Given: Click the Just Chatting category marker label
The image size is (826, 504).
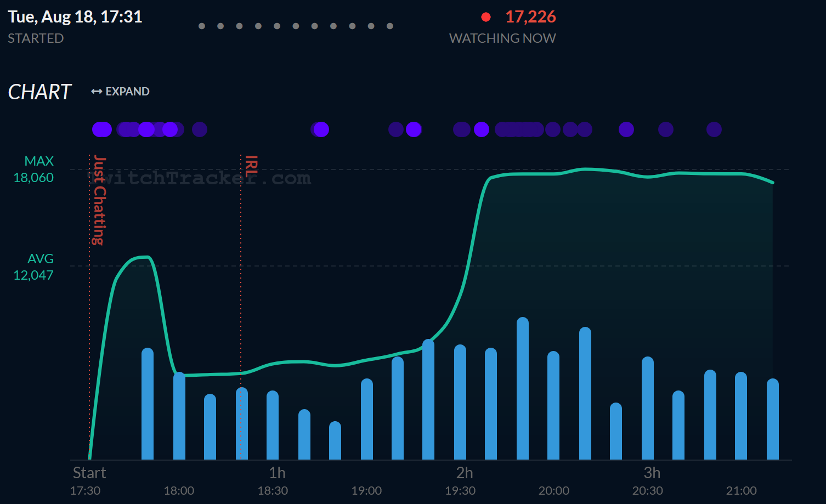Looking at the screenshot, I should pyautogui.click(x=99, y=200).
